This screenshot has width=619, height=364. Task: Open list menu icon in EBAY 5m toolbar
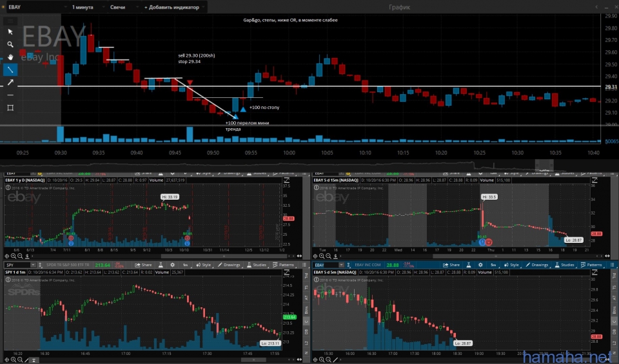coord(613,265)
